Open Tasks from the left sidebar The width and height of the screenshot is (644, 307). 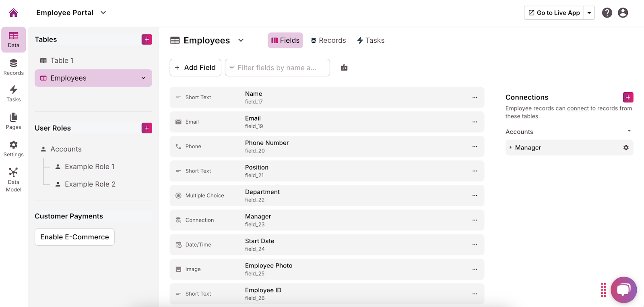[13, 93]
